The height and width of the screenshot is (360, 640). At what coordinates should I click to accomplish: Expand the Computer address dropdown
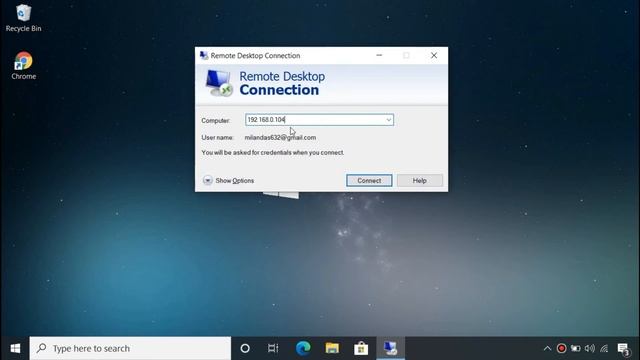389,120
